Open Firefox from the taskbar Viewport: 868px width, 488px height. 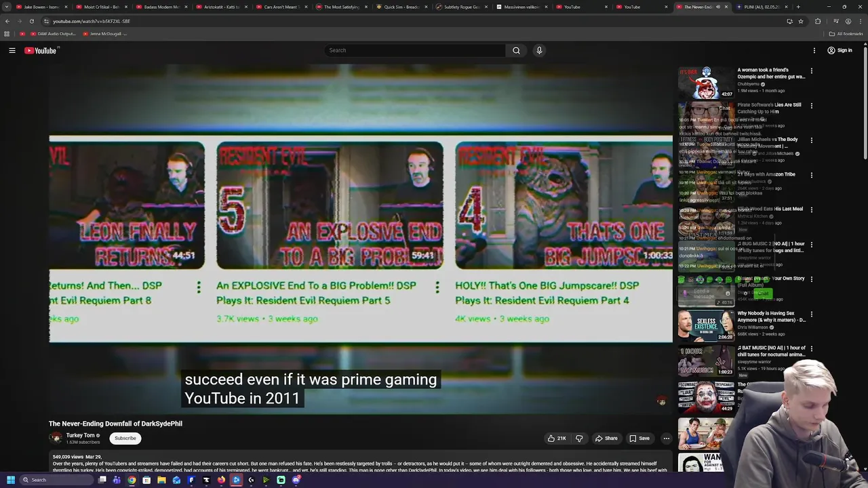pos(221,480)
